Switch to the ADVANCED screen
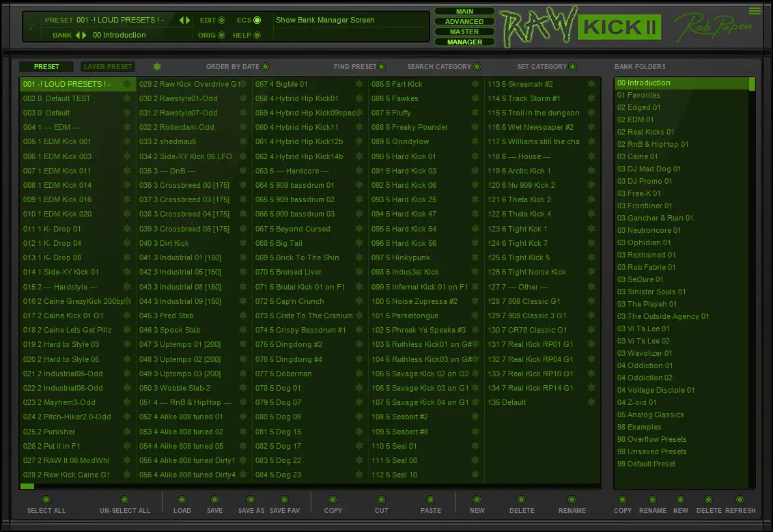Image resolution: width=773 pixels, height=532 pixels. (x=464, y=21)
